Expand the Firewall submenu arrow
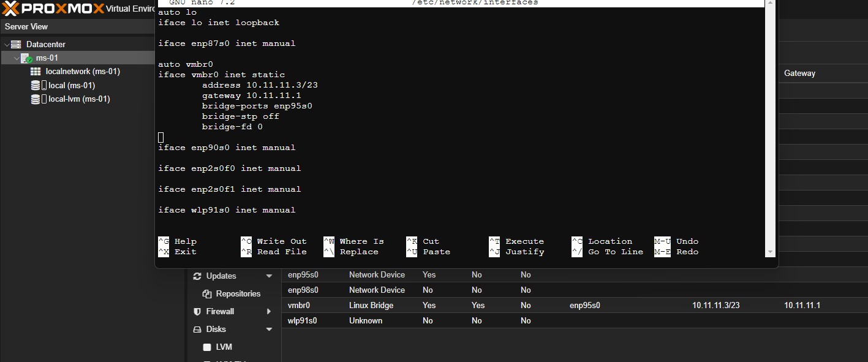 coord(269,312)
